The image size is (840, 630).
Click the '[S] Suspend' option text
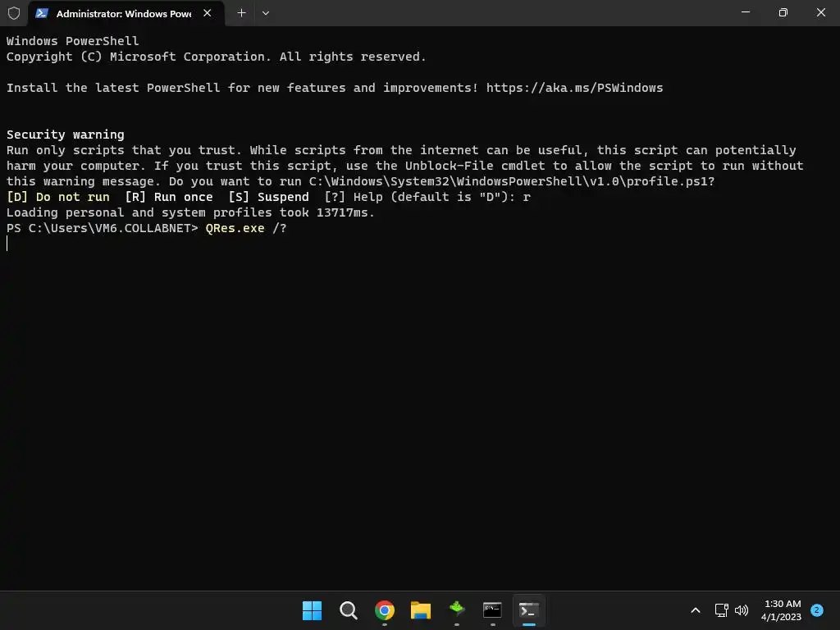click(x=268, y=197)
